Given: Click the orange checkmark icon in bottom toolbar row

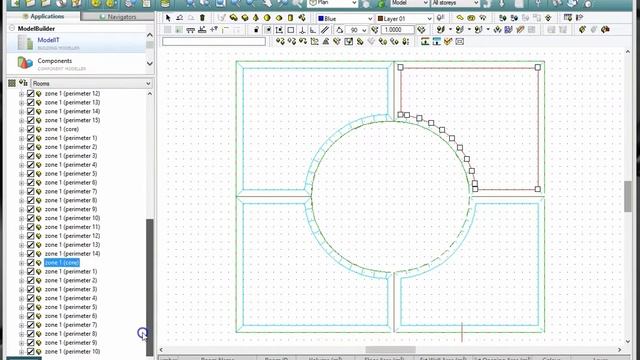Looking at the screenshot, I should (448, 42).
